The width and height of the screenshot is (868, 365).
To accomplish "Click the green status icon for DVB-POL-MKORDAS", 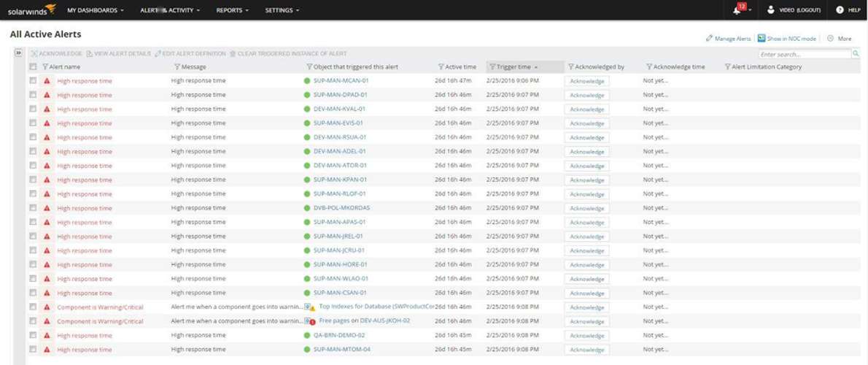I will point(307,208).
